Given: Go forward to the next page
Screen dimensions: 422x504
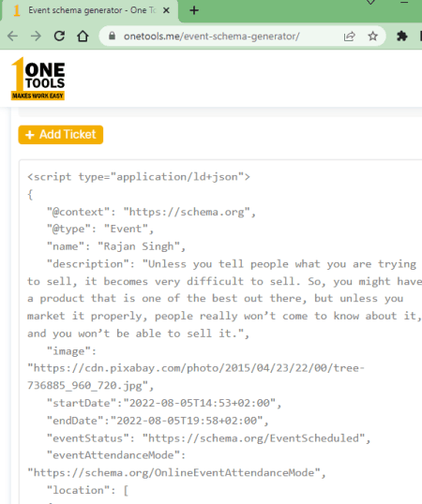Looking at the screenshot, I should (x=36, y=36).
